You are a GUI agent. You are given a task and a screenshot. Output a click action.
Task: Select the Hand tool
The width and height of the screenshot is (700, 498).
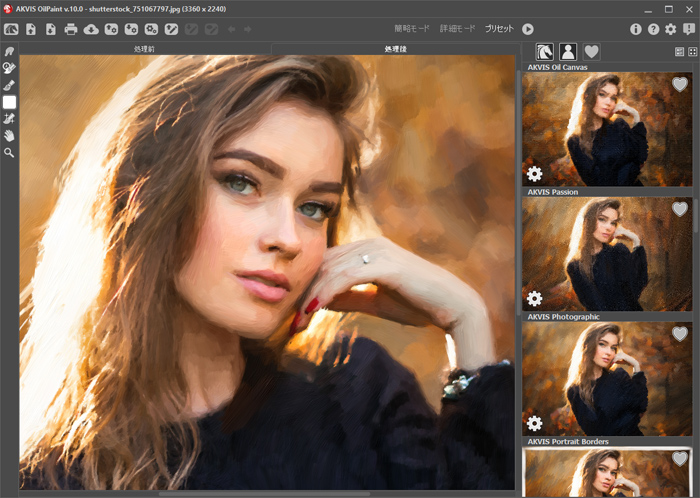pyautogui.click(x=9, y=136)
